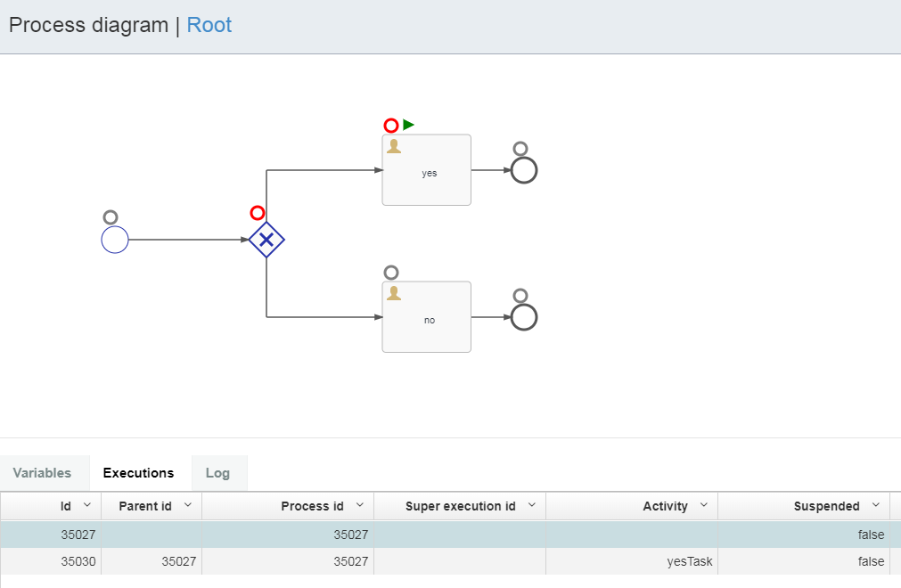Open the Log tab
Image resolution: width=901 pixels, height=588 pixels.
click(217, 473)
